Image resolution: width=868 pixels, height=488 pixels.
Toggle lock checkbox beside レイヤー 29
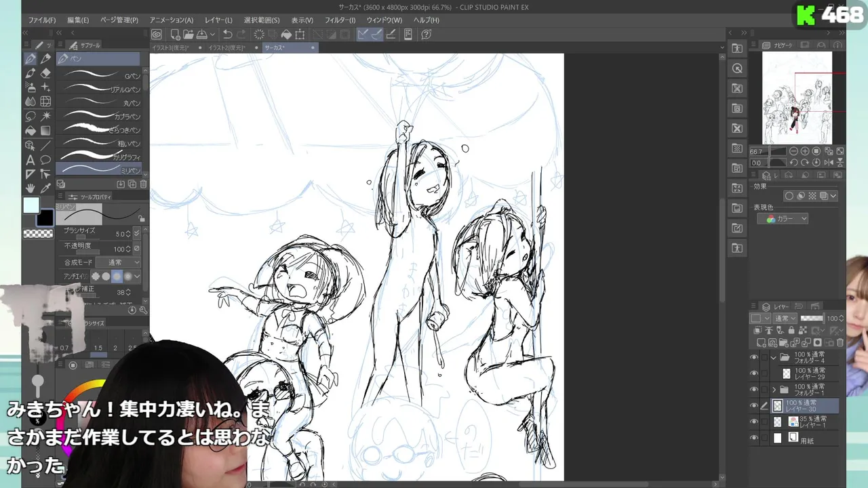point(765,373)
